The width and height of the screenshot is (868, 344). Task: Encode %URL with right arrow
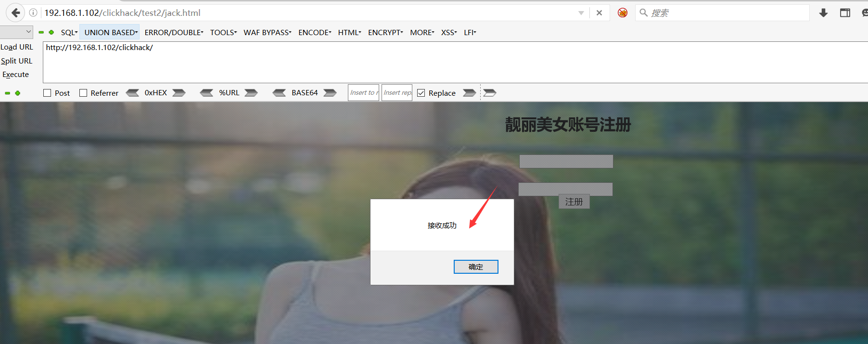pyautogui.click(x=251, y=93)
